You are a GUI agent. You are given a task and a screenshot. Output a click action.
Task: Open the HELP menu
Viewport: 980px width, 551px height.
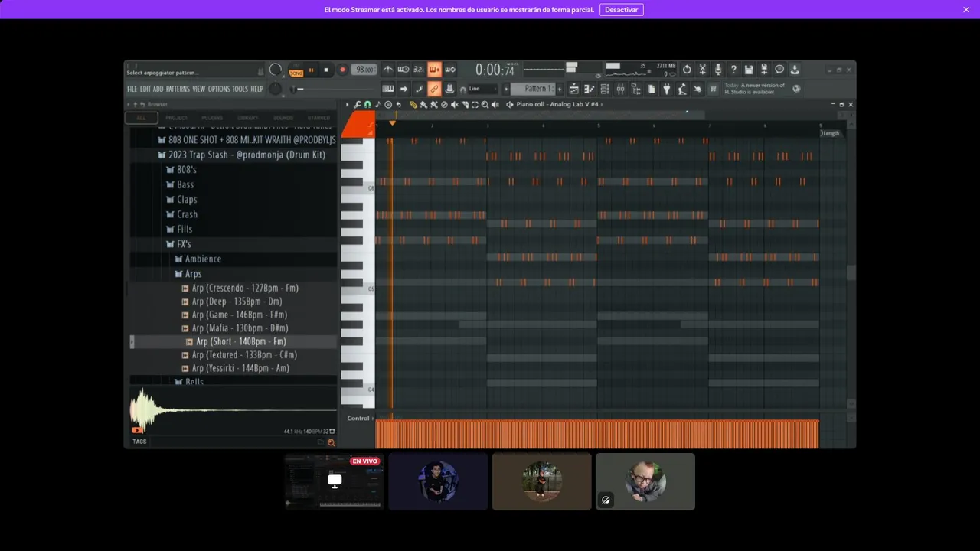pyautogui.click(x=257, y=89)
